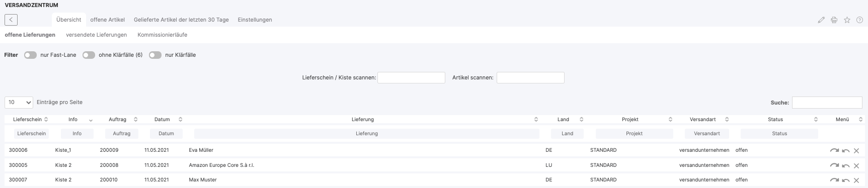
Task: Open the help question mark icon
Action: pyautogui.click(x=859, y=20)
